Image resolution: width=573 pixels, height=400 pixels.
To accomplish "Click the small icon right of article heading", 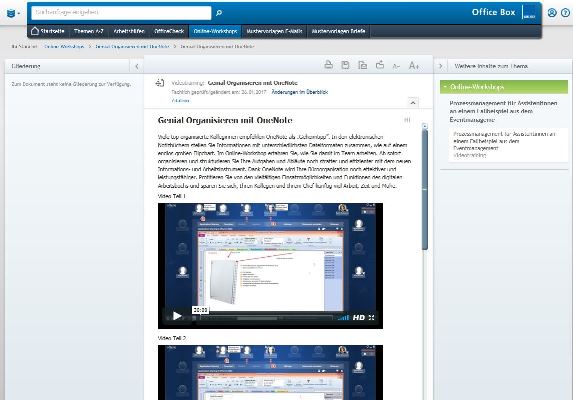I will click(407, 120).
